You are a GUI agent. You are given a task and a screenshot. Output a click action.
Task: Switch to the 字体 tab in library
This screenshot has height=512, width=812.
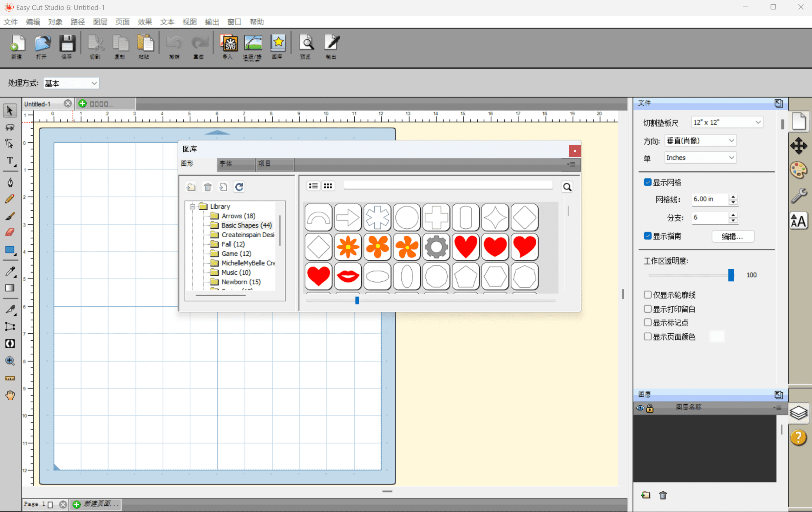coord(236,164)
